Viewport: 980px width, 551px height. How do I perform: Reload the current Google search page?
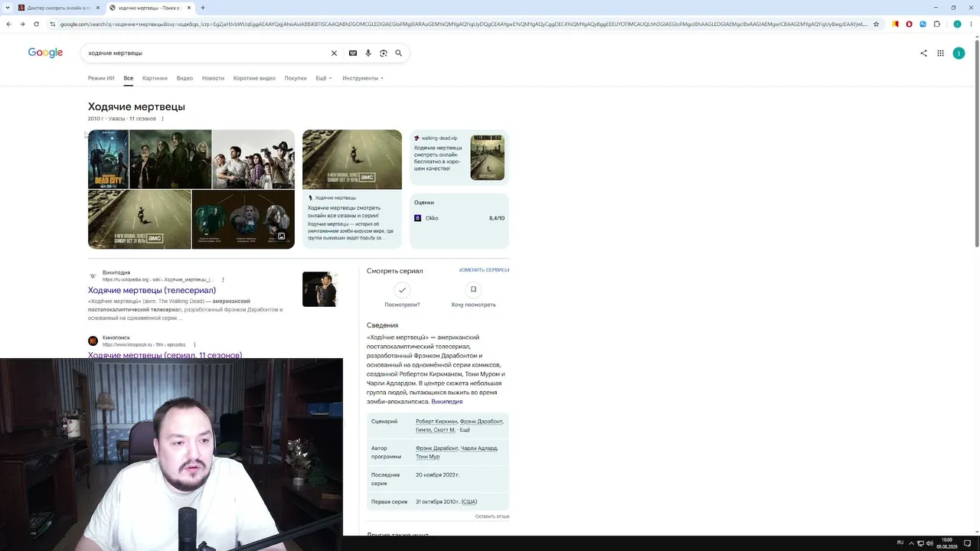click(36, 24)
